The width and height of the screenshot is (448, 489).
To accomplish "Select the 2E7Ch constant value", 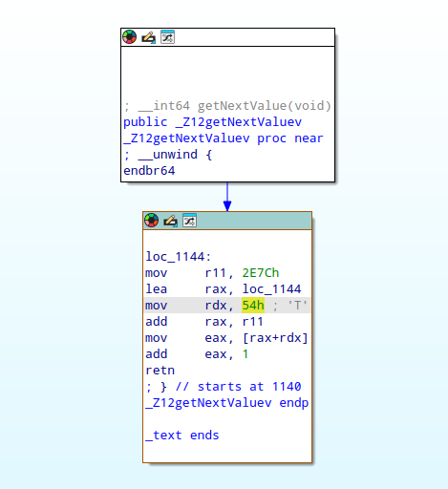I will [x=261, y=273].
